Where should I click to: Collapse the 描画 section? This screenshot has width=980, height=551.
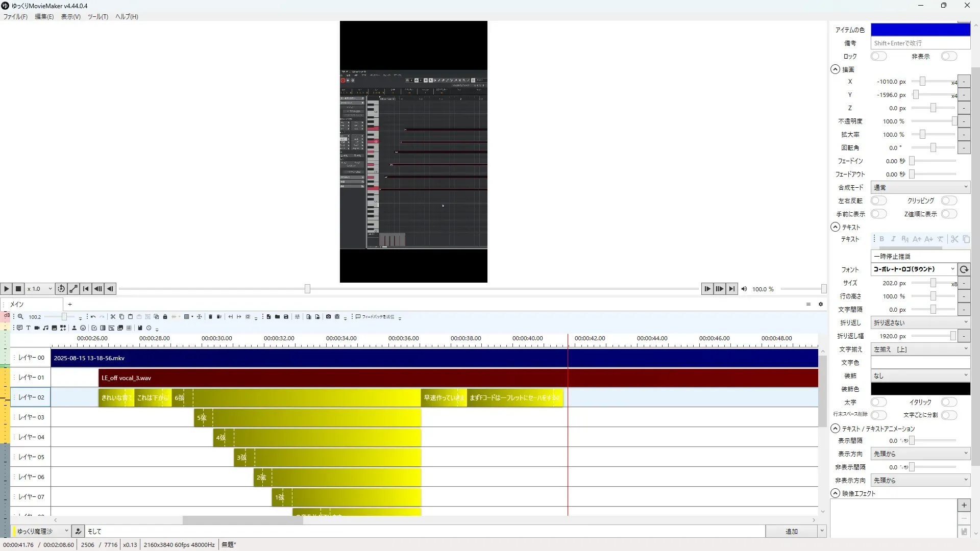coord(835,69)
